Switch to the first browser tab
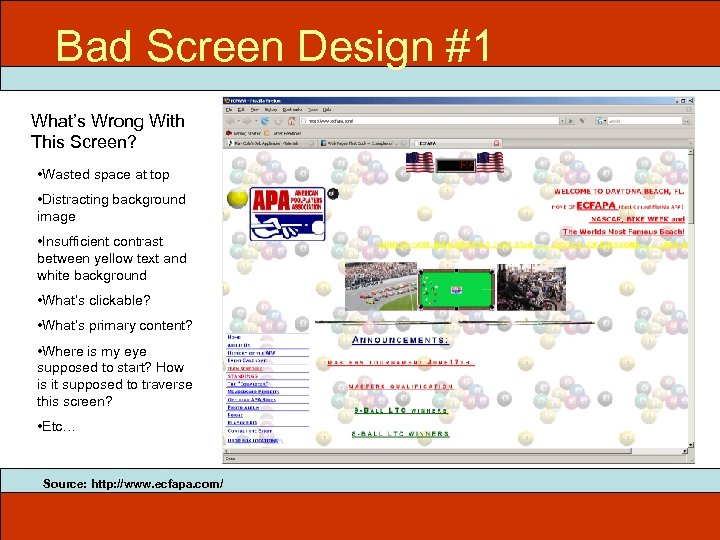 (271, 143)
